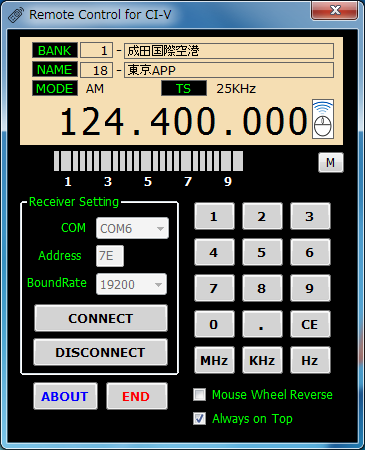The height and width of the screenshot is (450, 365).
Task: Select keypad digit 8
Action: pyautogui.click(x=262, y=288)
